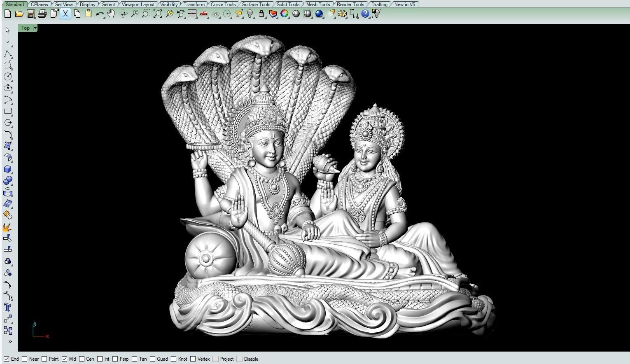Switch to the Viewport Layout tab
This screenshot has height=364, width=630.
click(138, 5)
